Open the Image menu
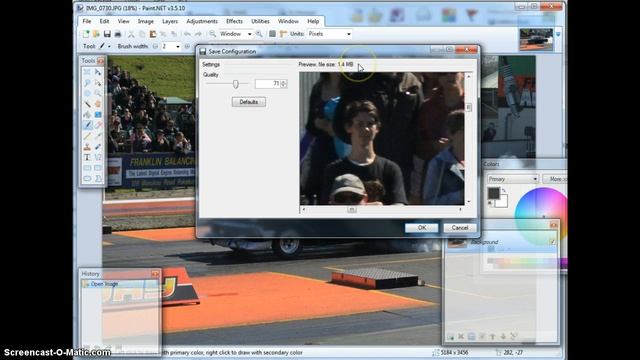This screenshot has width=640, height=360. [x=146, y=21]
